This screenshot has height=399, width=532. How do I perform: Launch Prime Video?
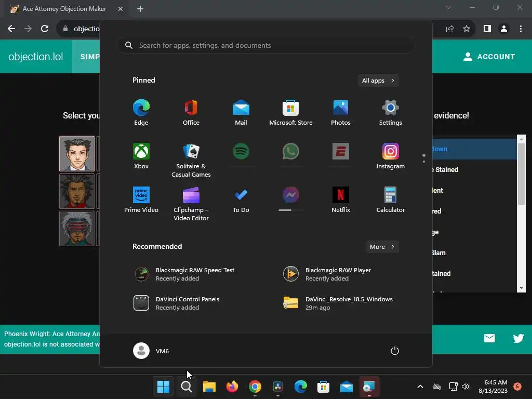point(141,200)
